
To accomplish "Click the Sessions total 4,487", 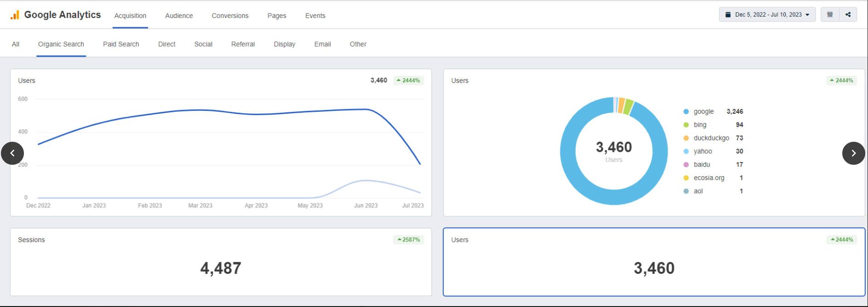I will tap(221, 268).
